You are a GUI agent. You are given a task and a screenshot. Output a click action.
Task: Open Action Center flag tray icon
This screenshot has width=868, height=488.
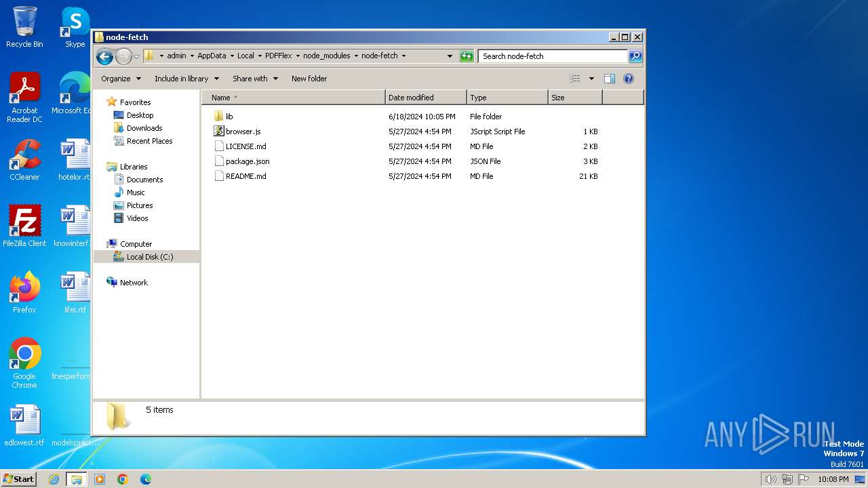[804, 479]
